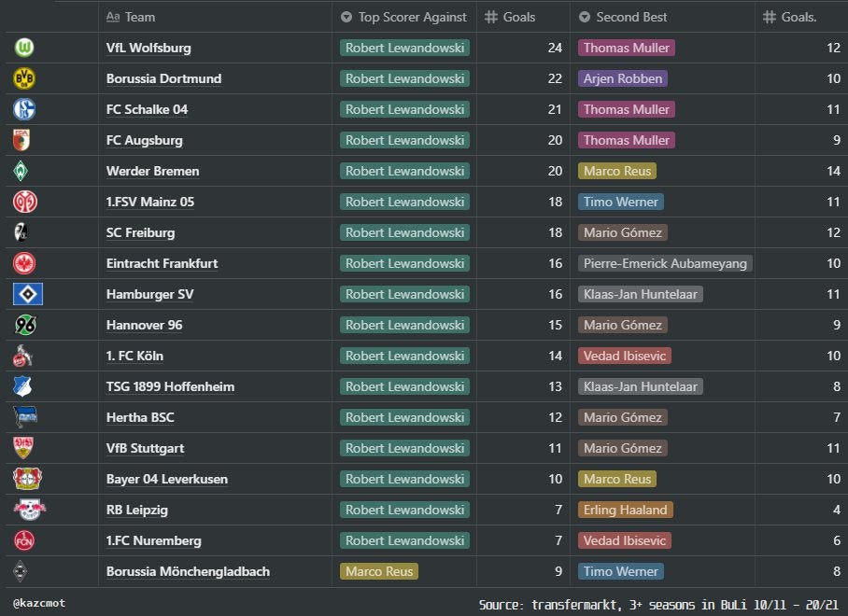
Task: Open the Borussia Mönchengladbach page
Action: [x=188, y=571]
